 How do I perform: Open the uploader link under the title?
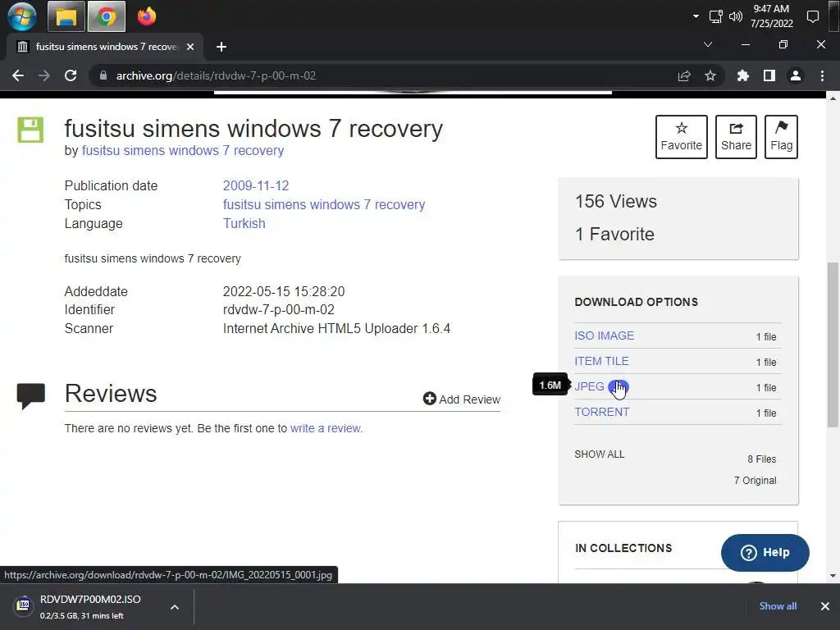coord(183,151)
